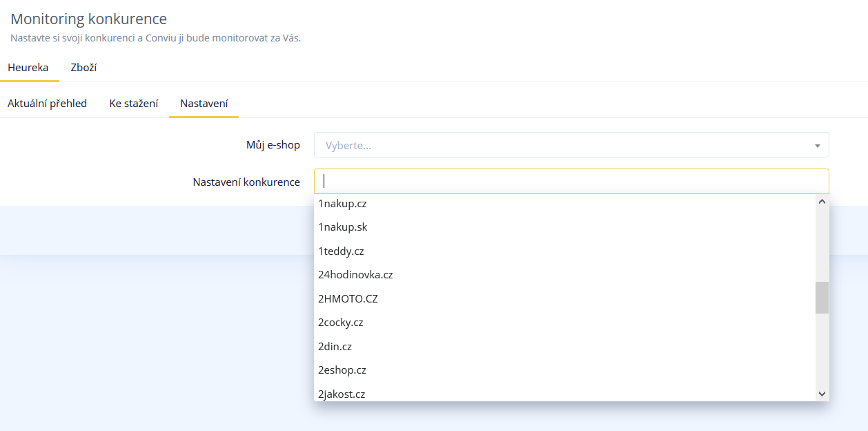The width and height of the screenshot is (868, 431).
Task: Select the Nastavení sub-tab
Action: click(x=204, y=104)
